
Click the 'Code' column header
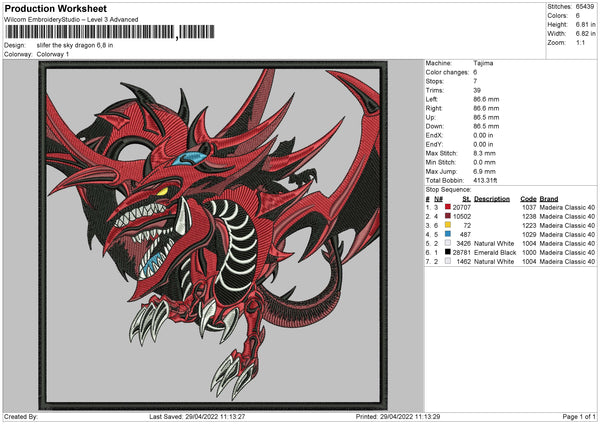[x=528, y=199]
